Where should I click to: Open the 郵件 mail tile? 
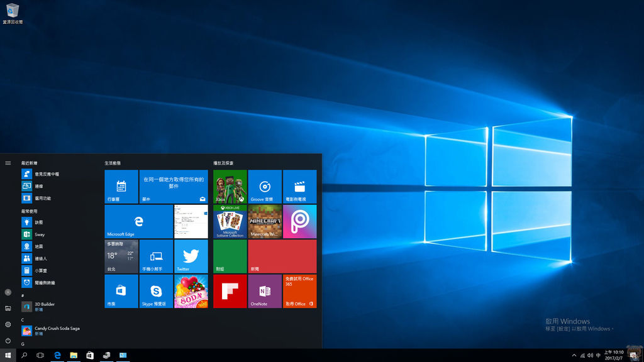174,186
